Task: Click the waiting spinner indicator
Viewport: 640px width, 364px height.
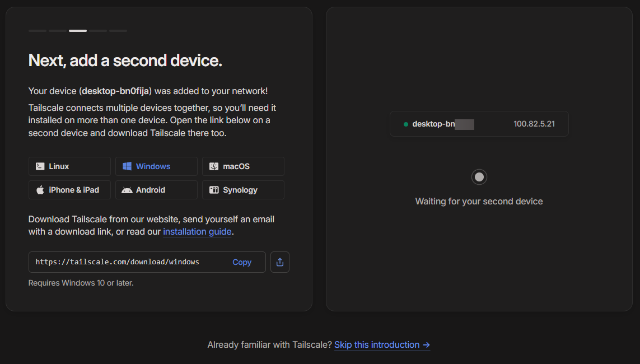Action: (479, 177)
